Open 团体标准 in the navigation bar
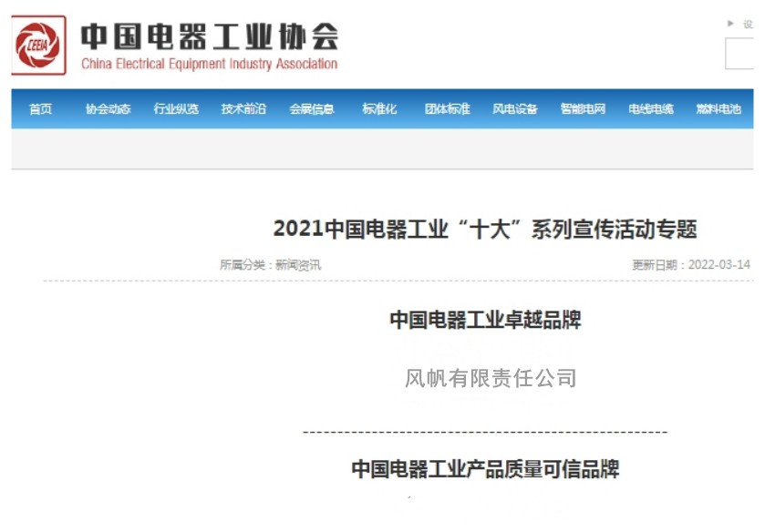The width and height of the screenshot is (765, 532). pos(448,108)
